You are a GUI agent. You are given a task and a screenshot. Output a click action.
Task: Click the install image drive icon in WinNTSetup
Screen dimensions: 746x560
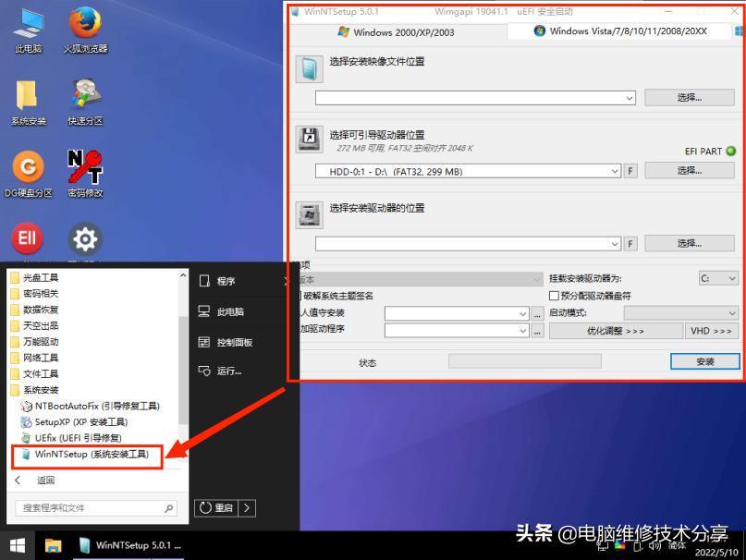(310, 69)
